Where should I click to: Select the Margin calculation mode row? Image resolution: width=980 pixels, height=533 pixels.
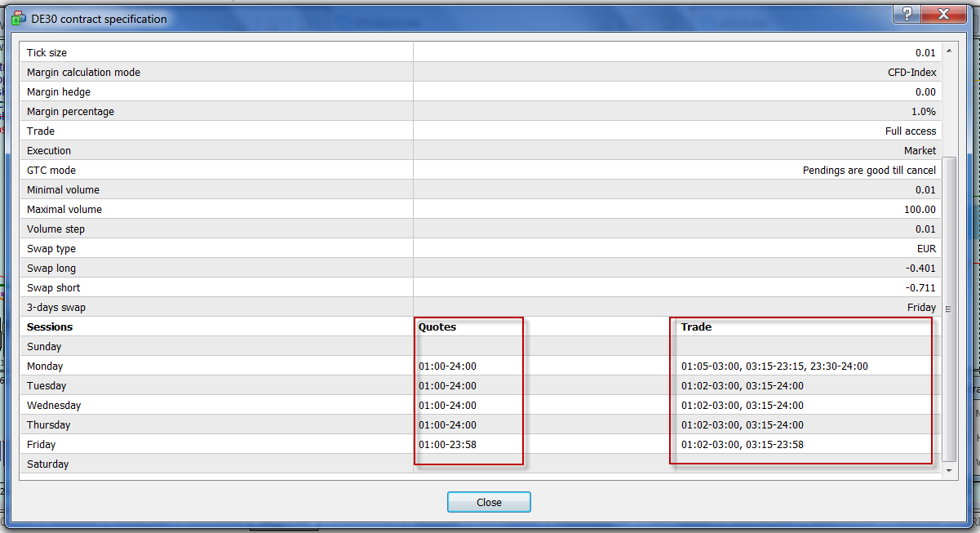pyautogui.click(x=481, y=72)
